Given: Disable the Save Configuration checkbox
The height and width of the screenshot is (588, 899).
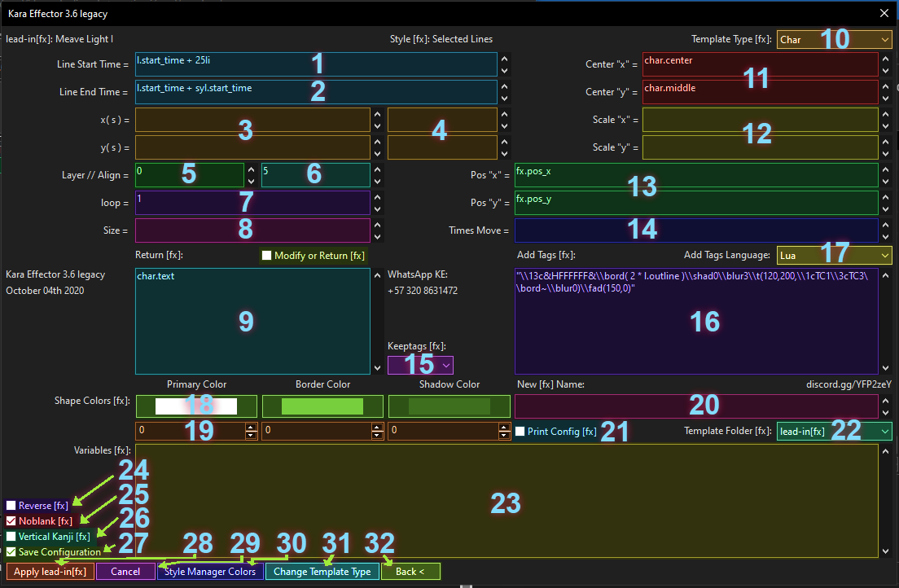Looking at the screenshot, I should (x=11, y=552).
